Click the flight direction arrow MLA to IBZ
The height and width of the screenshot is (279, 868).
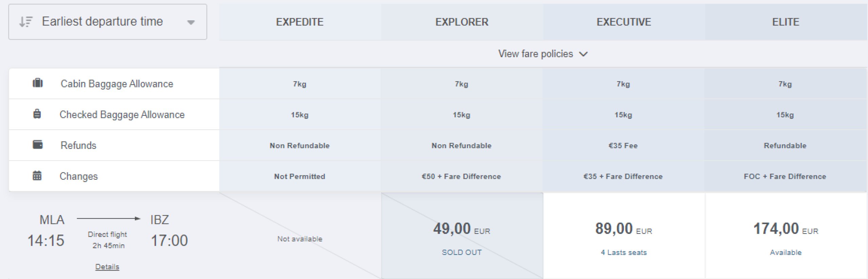[108, 219]
